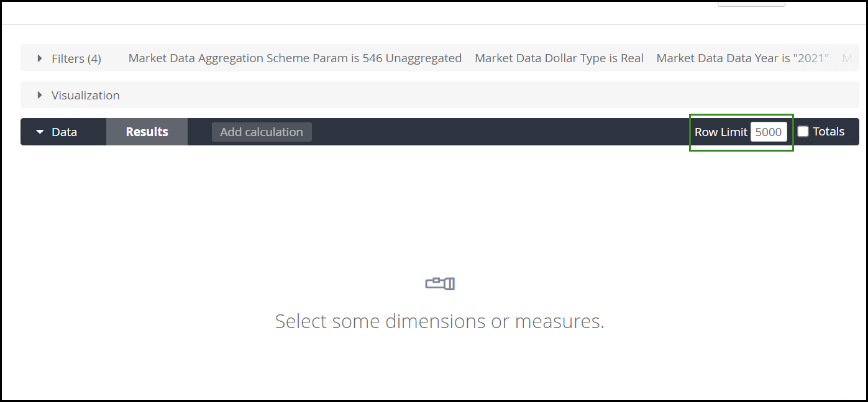Viewport: 868px width, 402px height.
Task: Expand the Visualization section triangle
Action: tap(40, 95)
